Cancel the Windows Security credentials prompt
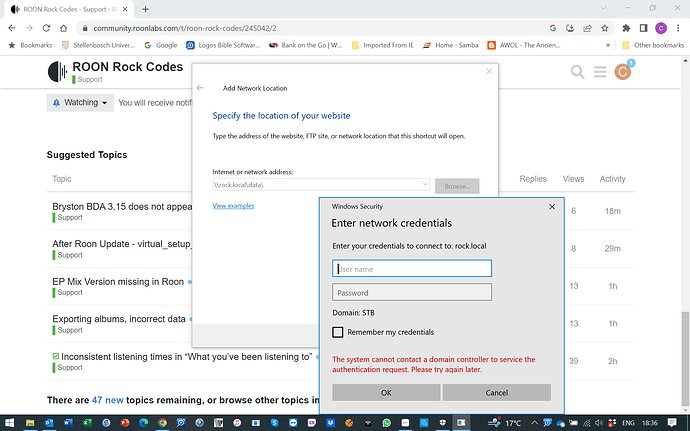Screen dimensions: 690x431 tap(496, 393)
